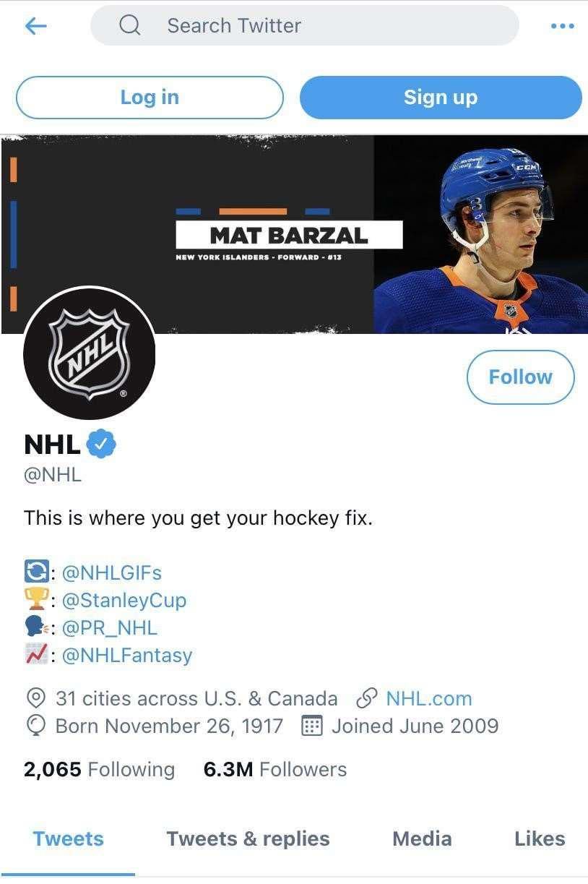Switch to the Media tab
Image resolution: width=588 pixels, height=884 pixels.
422,838
